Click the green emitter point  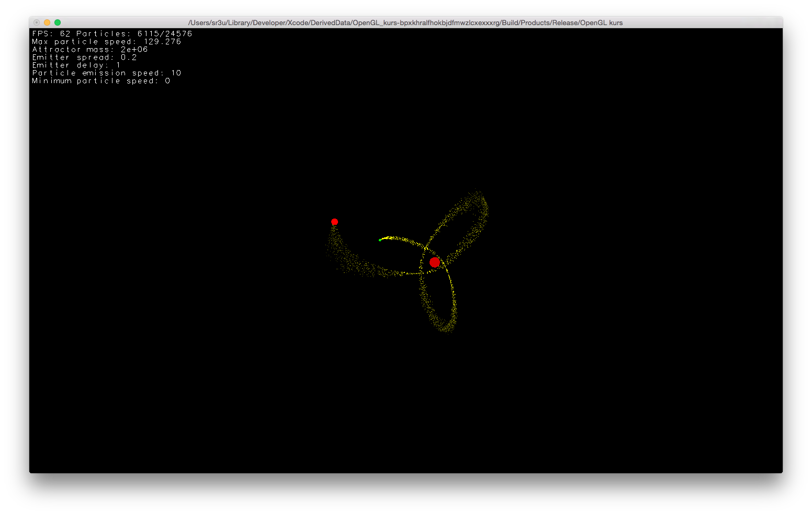tap(380, 240)
